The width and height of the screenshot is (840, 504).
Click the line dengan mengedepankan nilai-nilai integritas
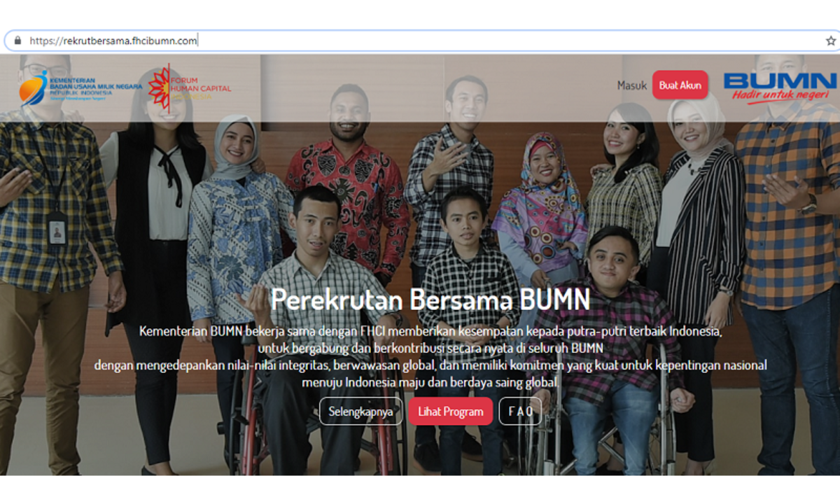[430, 365]
